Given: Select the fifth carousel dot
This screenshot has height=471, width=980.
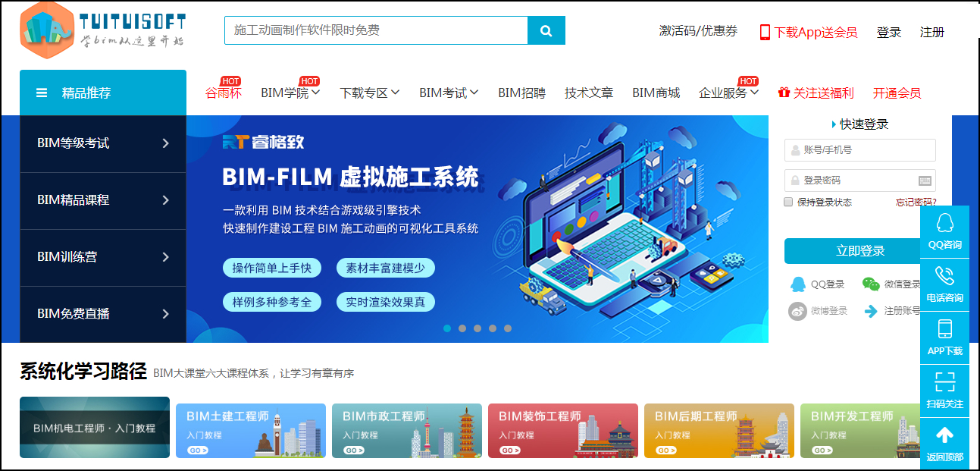Looking at the screenshot, I should [508, 328].
